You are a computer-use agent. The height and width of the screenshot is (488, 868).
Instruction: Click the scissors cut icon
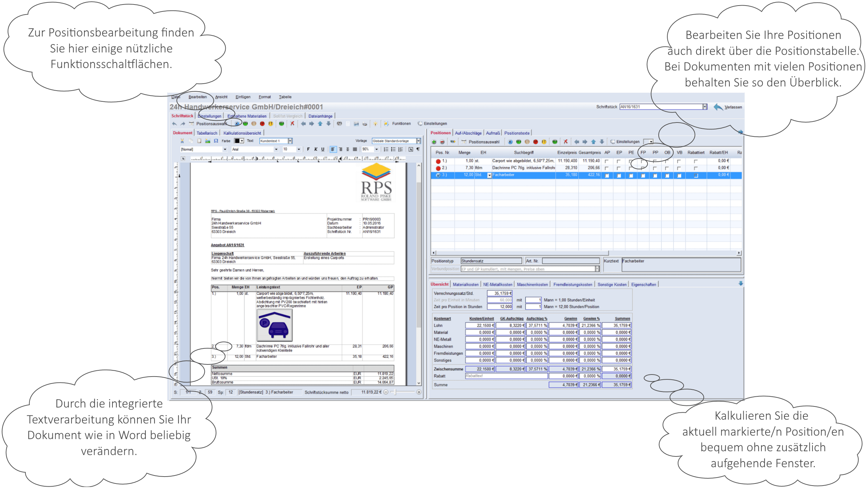point(182,141)
